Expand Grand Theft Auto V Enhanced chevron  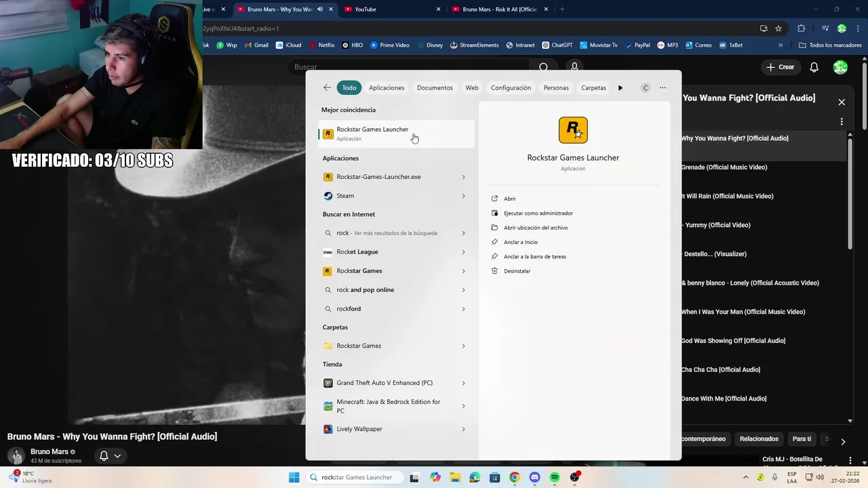tap(464, 383)
